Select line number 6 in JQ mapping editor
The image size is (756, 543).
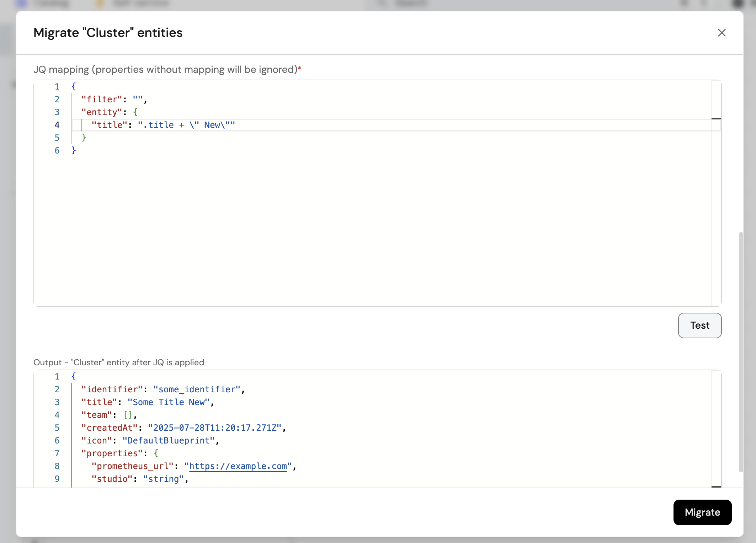tap(57, 151)
